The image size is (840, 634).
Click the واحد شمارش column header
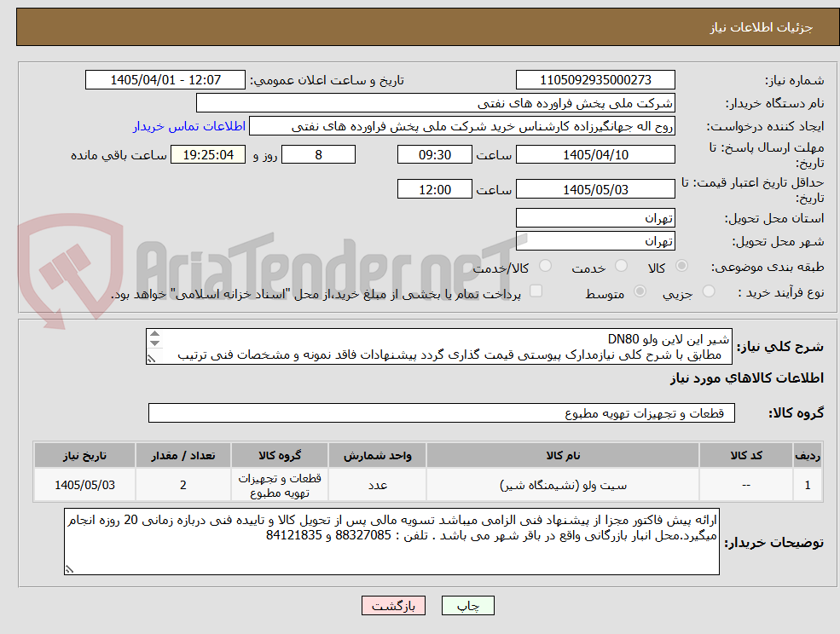click(x=377, y=456)
